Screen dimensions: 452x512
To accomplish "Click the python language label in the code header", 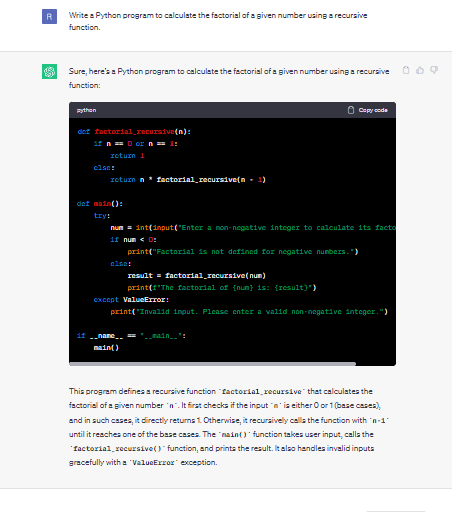I will click(x=86, y=110).
